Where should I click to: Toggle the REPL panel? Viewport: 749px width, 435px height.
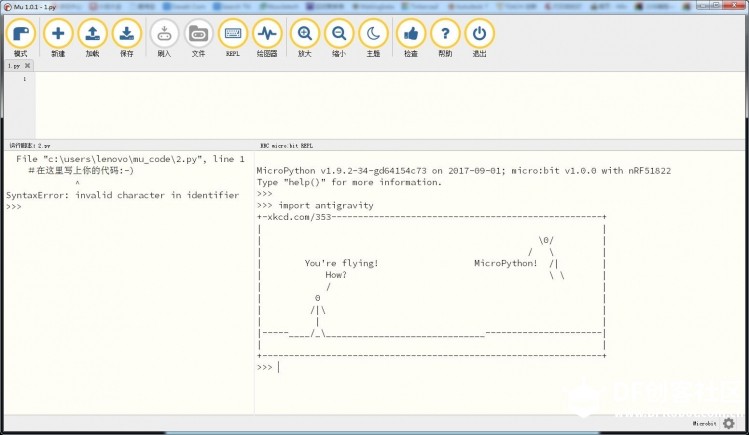[233, 38]
